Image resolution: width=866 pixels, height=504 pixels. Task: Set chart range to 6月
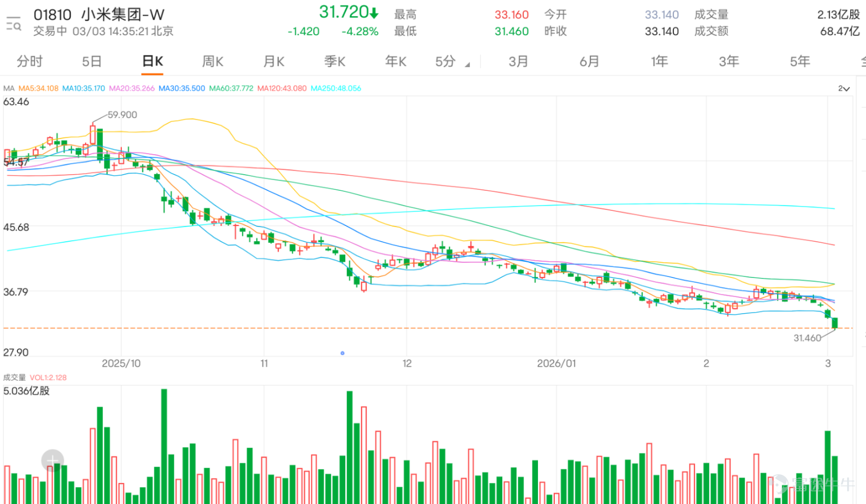click(x=589, y=62)
